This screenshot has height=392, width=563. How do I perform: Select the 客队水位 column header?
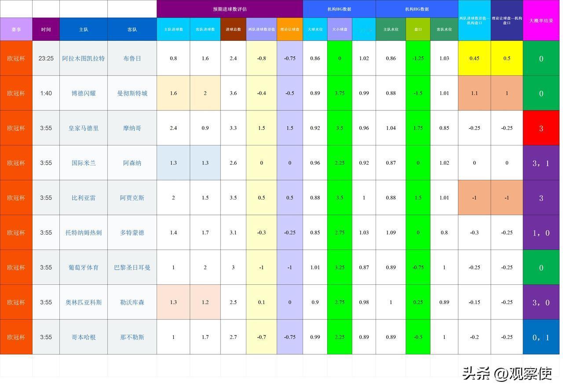click(x=444, y=29)
